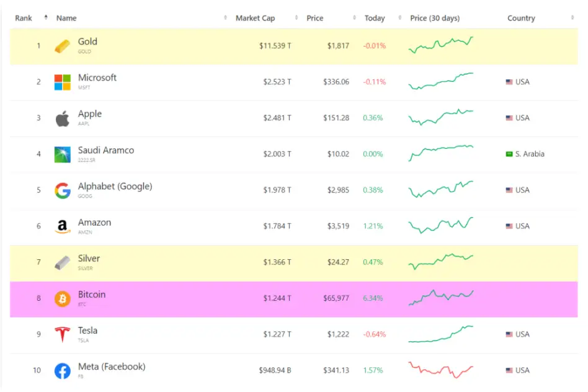Sort by Country using its sort arrow
The image size is (588, 392).
pyautogui.click(x=572, y=17)
